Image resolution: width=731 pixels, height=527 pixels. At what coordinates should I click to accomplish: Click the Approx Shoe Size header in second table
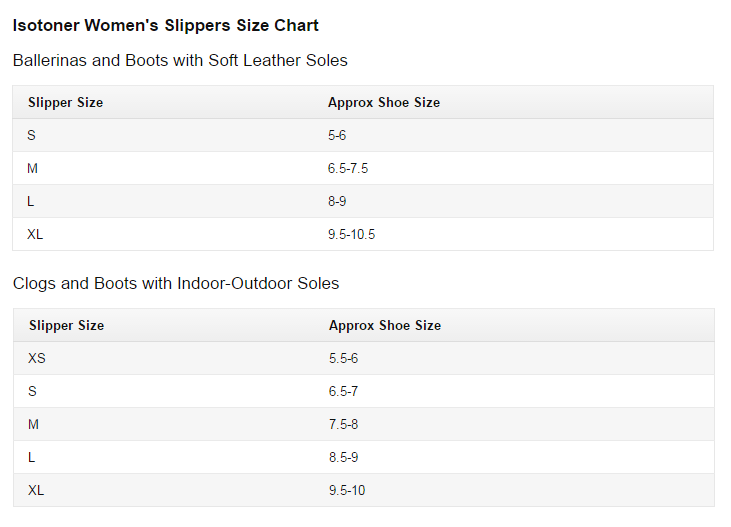tap(385, 325)
